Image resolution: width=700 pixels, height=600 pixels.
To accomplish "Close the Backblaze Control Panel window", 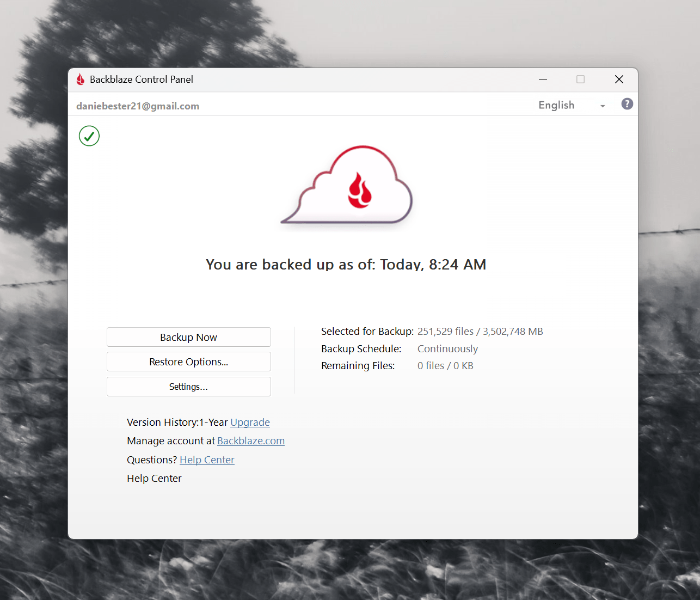I will (619, 79).
